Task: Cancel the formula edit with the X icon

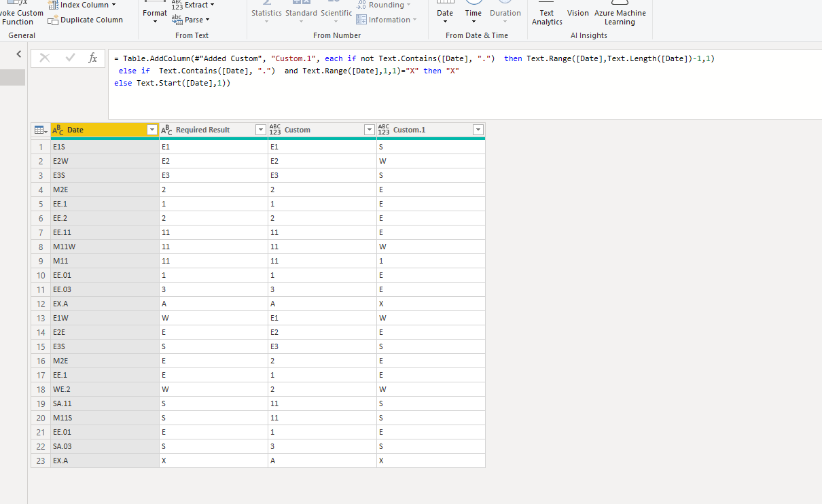Action: 45,58
